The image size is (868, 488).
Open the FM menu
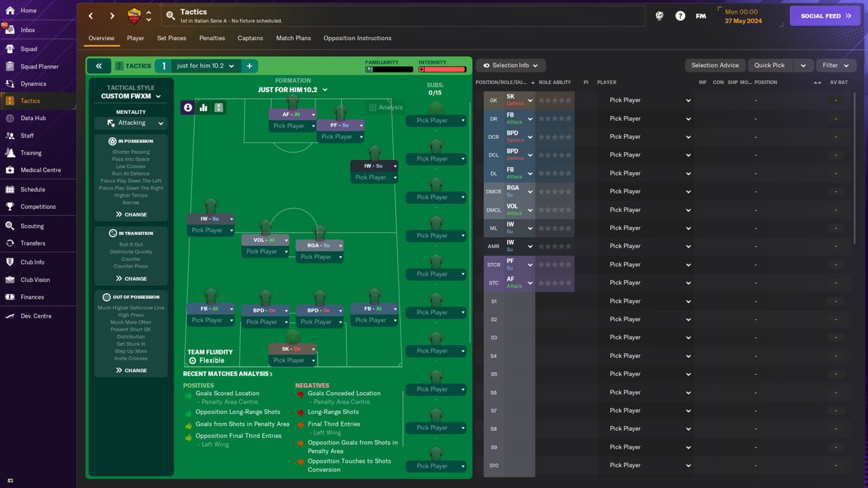[x=701, y=16]
